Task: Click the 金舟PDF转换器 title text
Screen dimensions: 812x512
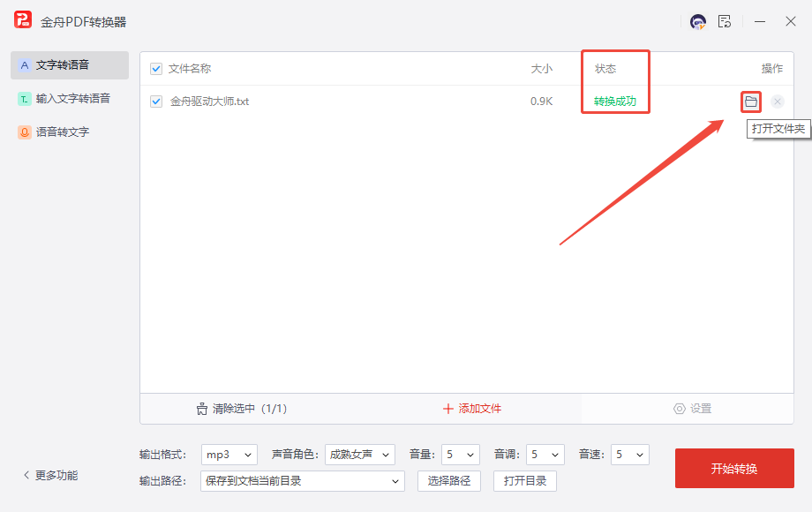Action: 83,22
